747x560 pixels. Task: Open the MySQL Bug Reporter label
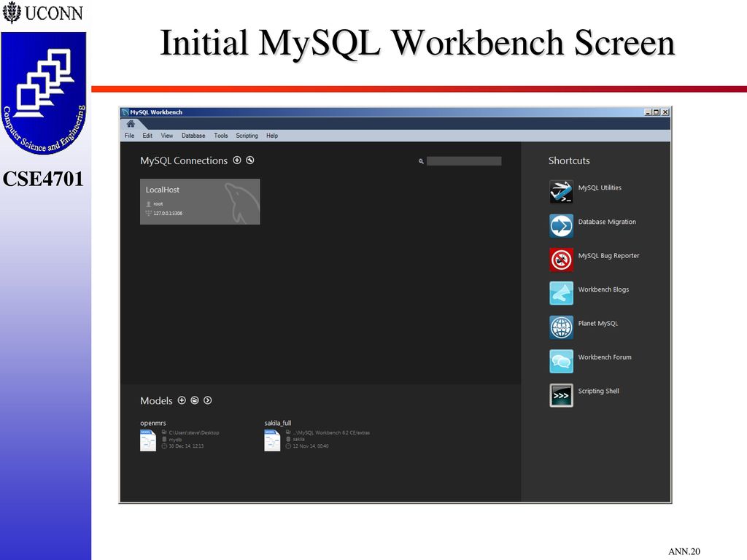click(609, 256)
